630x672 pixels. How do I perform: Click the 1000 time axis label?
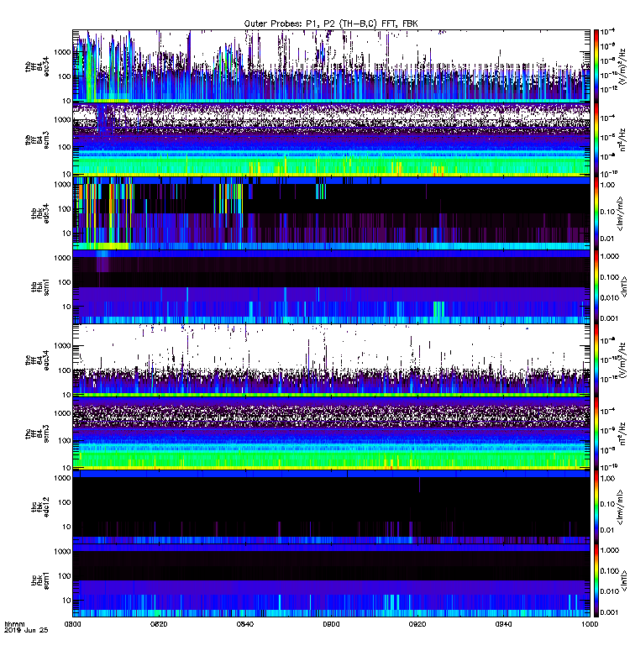tap(590, 624)
